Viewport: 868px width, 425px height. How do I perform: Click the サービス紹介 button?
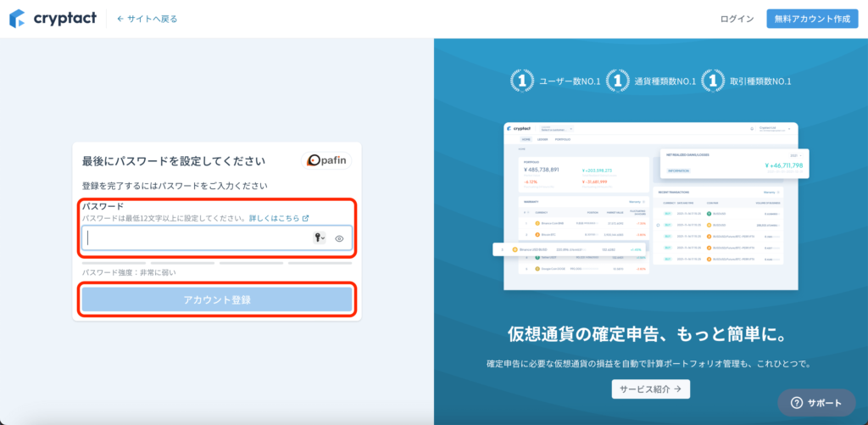tap(650, 389)
